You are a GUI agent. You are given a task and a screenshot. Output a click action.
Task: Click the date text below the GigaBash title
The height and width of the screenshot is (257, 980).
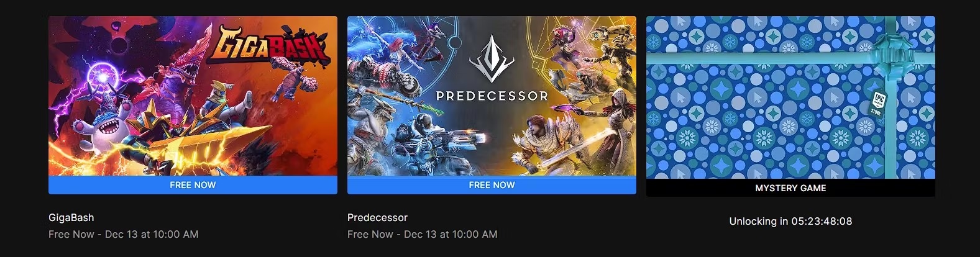124,234
